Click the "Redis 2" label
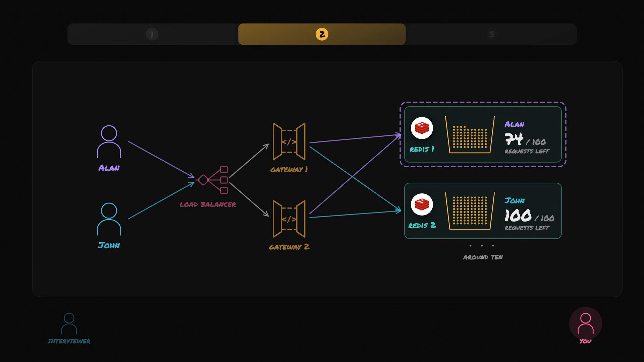644x362 pixels. click(422, 226)
